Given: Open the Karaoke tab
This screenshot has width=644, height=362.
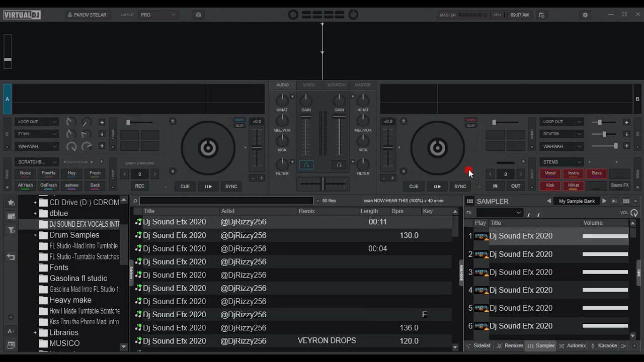Looking at the screenshot, I should [x=604, y=346].
